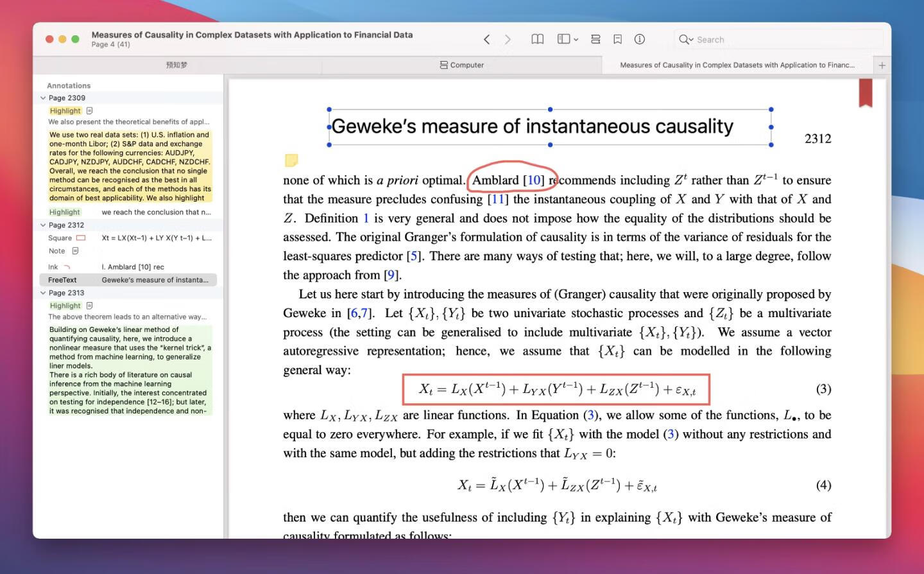Screen dimensions: 924x574
Task: Follow citation link [5]
Action: pos(415,256)
